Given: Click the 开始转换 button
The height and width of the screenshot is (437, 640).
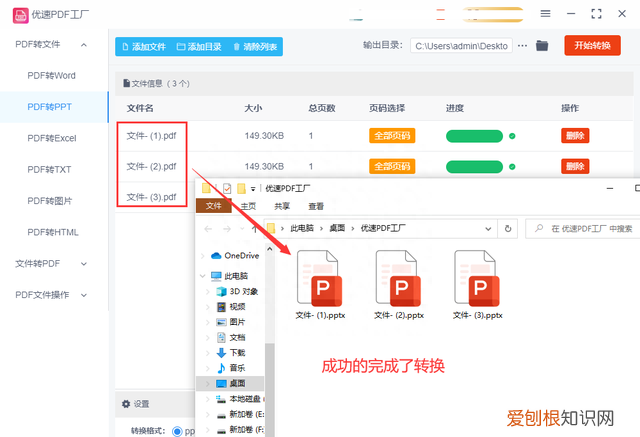Looking at the screenshot, I should (x=592, y=45).
